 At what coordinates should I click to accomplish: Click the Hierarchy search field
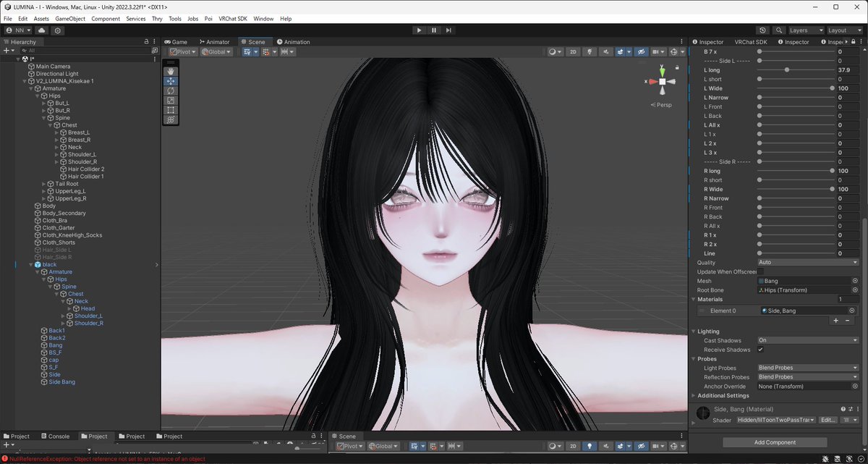[87, 51]
